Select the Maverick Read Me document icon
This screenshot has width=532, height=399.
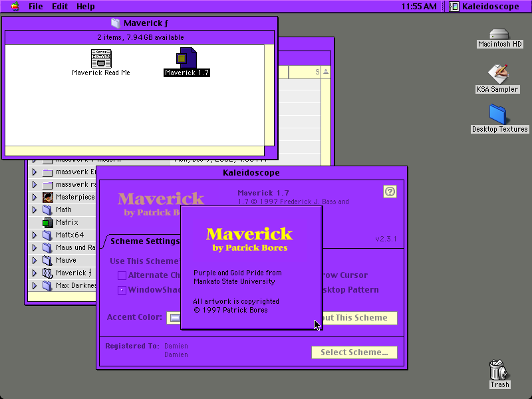[x=101, y=59]
